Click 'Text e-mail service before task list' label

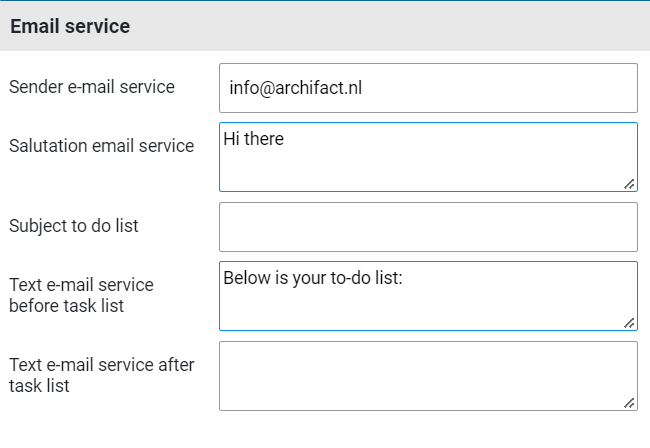coord(81,296)
